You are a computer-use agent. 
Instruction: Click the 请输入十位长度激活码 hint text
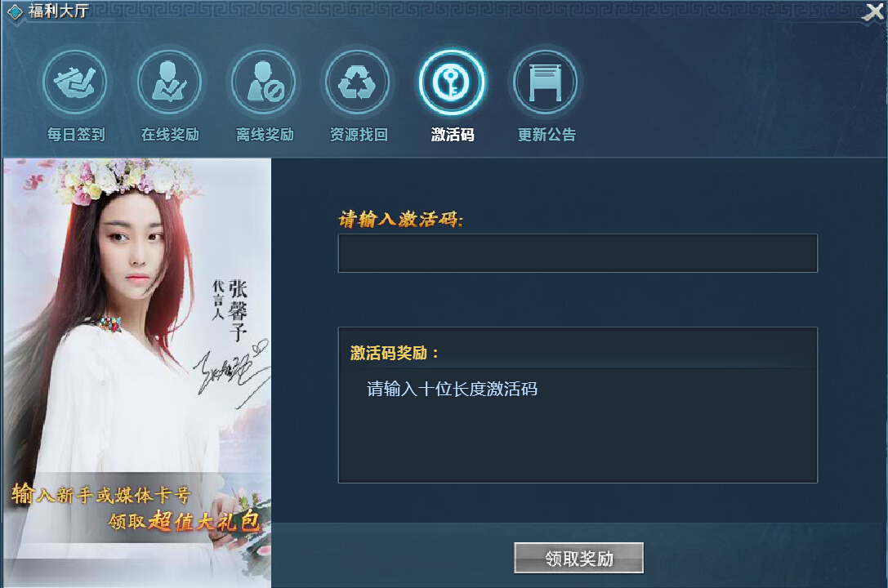pos(452,390)
